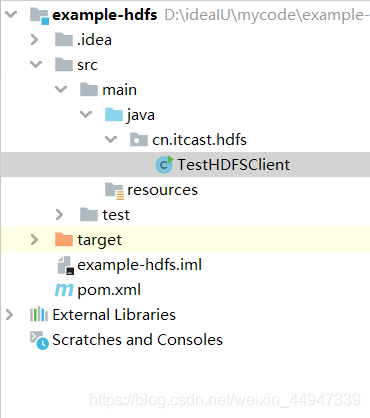This screenshot has width=370, height=418.
Task: Click the TestHDFSClient Java class icon
Action: pos(164,165)
